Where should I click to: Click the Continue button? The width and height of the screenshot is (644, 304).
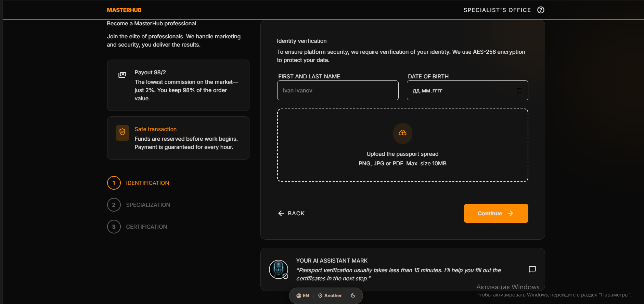point(496,213)
